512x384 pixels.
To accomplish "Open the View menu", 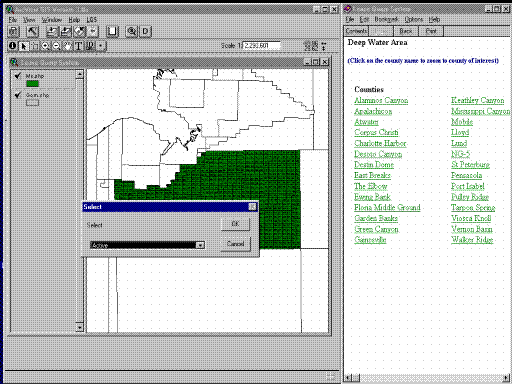I will (29, 20).
